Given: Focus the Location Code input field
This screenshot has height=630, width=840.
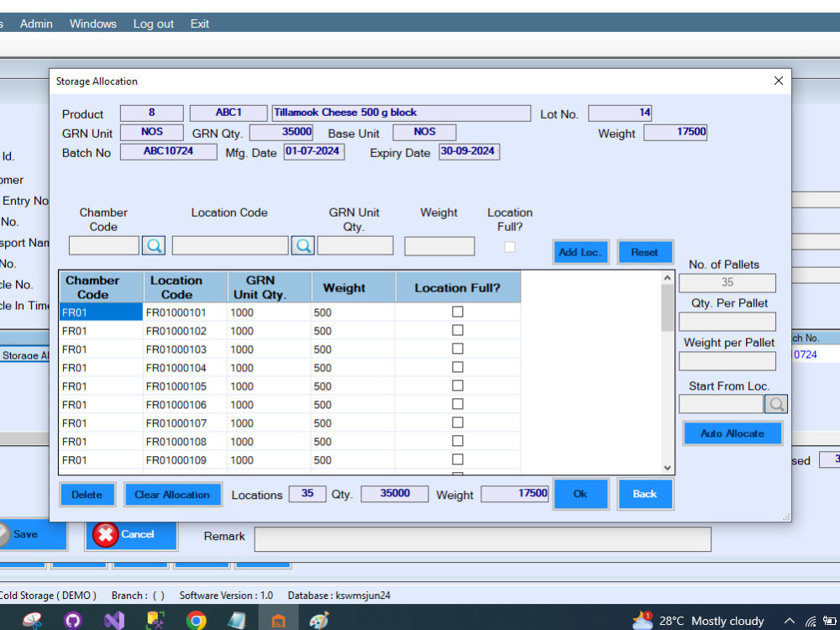Looking at the screenshot, I should [x=230, y=246].
